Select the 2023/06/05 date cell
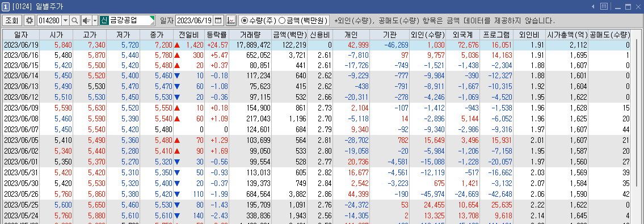Screen dimensions: 644x224 21,140
